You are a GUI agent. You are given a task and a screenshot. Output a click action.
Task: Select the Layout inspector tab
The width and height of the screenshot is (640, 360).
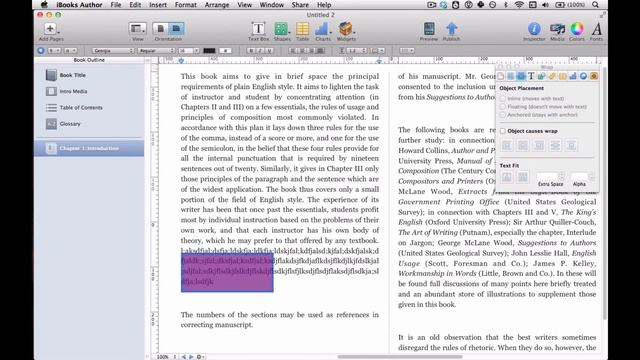click(x=511, y=76)
